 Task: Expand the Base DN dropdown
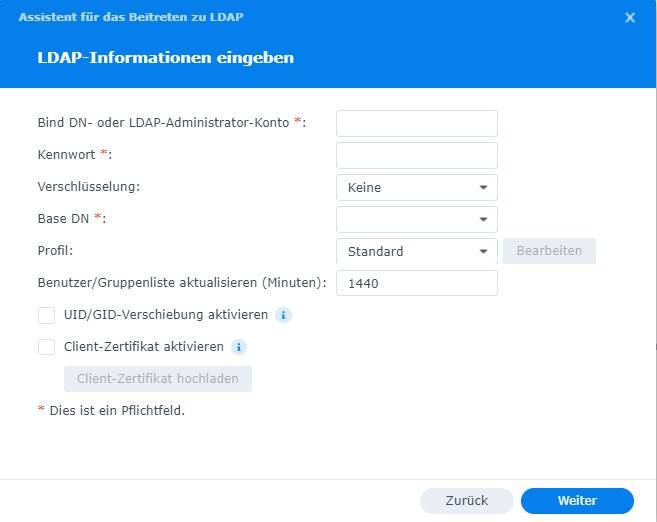[416, 219]
